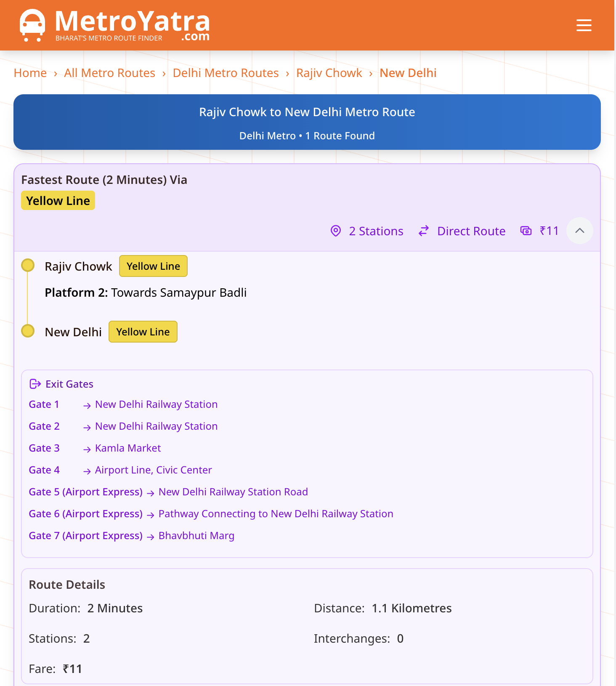The image size is (616, 686).
Task: Click Pathway Connecting to New Delhi Railway Station
Action: (x=276, y=514)
